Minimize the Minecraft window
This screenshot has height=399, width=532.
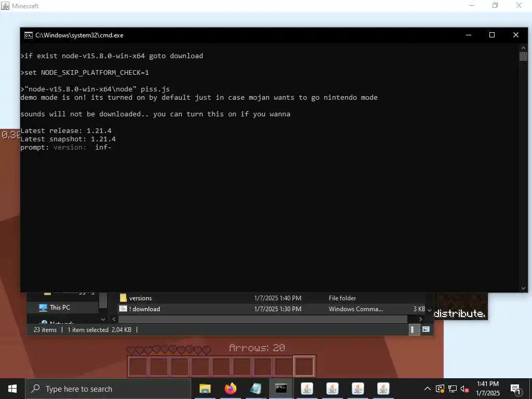point(471,5)
